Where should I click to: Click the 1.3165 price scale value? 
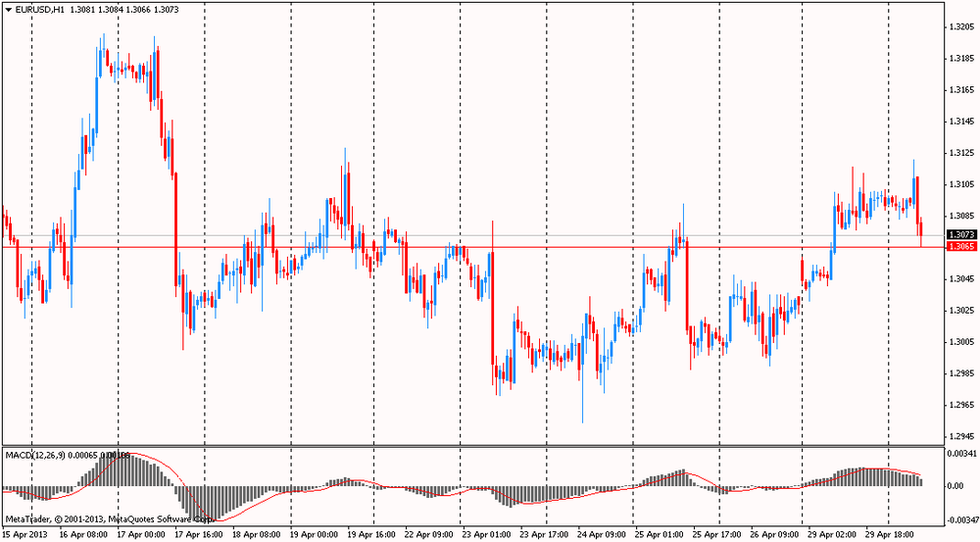(x=961, y=90)
